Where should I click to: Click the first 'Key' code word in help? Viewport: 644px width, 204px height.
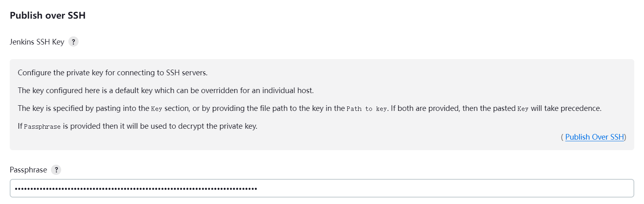[x=157, y=109]
